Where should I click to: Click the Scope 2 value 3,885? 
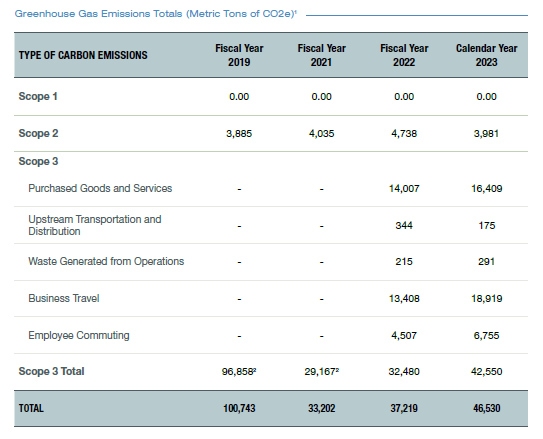(x=239, y=134)
